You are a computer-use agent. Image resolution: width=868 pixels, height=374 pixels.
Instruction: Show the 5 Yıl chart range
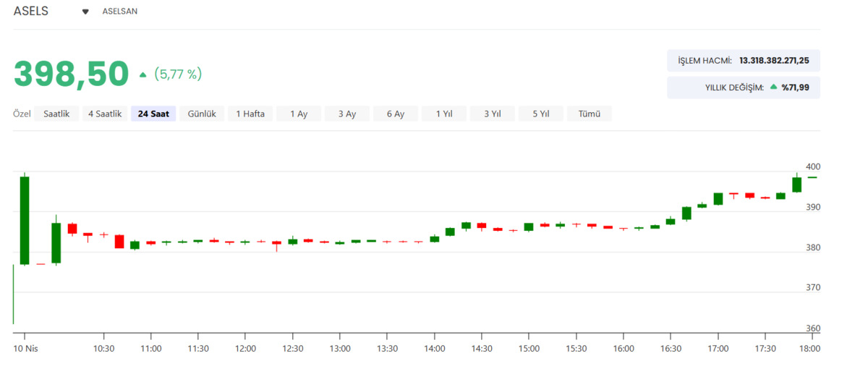coord(541,114)
